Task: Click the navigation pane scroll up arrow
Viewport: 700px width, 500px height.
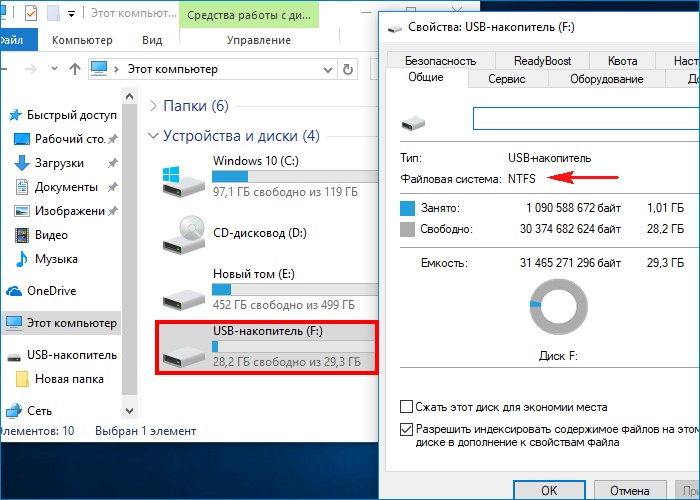Action: (129, 96)
